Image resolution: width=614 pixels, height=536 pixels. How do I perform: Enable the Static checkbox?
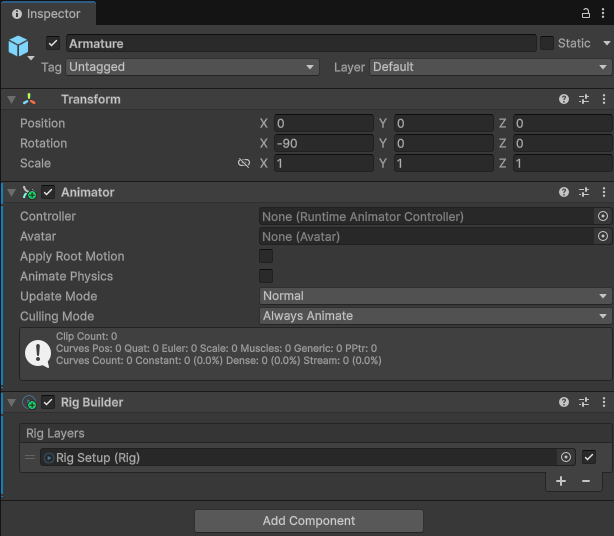coord(547,43)
